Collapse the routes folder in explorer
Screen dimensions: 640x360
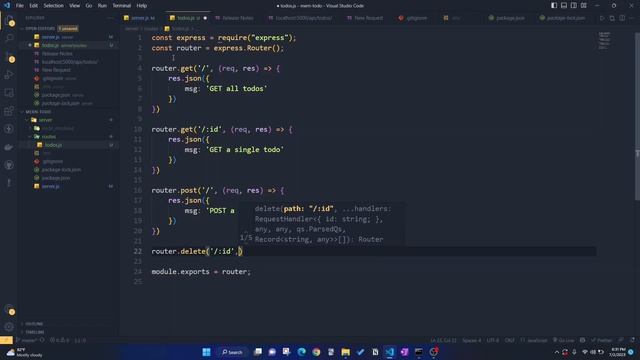point(49,137)
